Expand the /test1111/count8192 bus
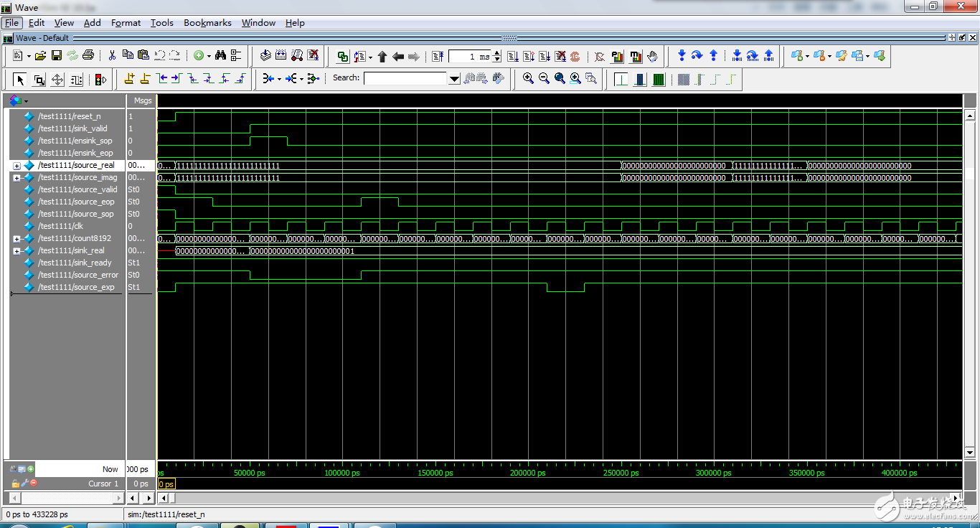Screen dimensions: 980x528 [17, 239]
